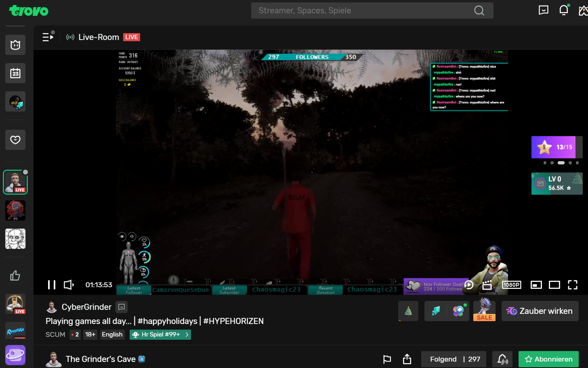This screenshot has height=368, width=588.
Task: Open the 1080P quality menu
Action: pos(512,285)
